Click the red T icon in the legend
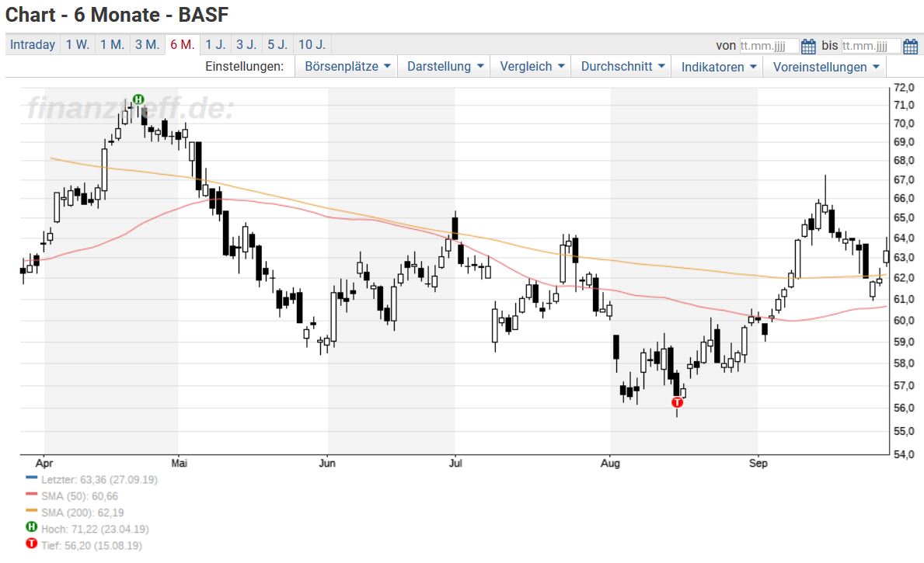This screenshot has width=924, height=563. point(32,544)
